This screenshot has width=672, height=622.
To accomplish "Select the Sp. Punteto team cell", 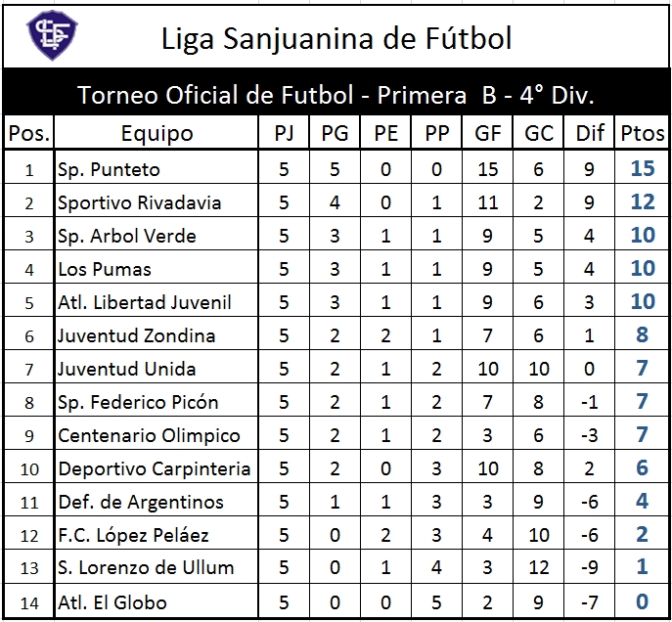I will [x=157, y=169].
